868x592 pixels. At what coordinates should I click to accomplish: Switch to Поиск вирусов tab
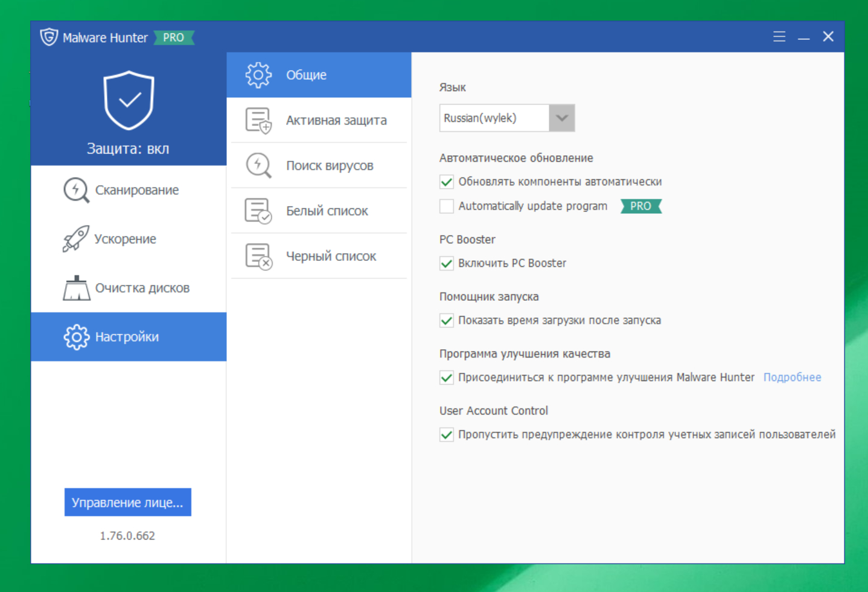click(319, 166)
